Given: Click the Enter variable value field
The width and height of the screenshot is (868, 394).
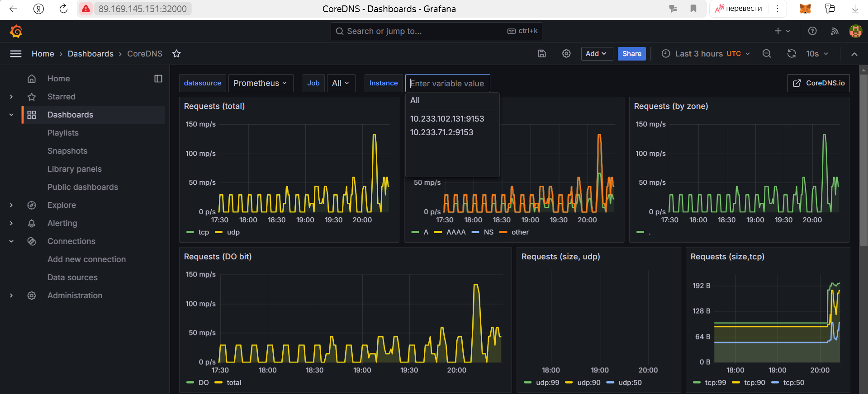Looking at the screenshot, I should click(x=447, y=83).
